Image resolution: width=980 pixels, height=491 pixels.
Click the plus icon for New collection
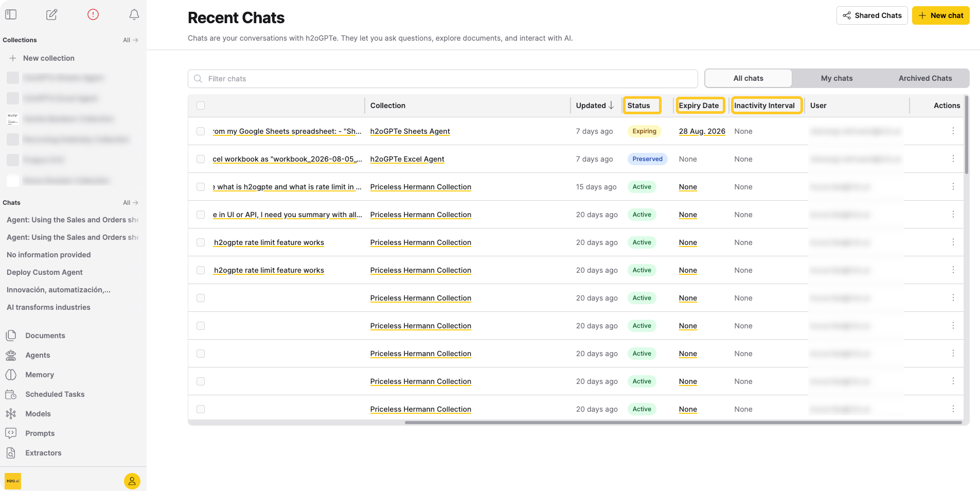click(13, 58)
